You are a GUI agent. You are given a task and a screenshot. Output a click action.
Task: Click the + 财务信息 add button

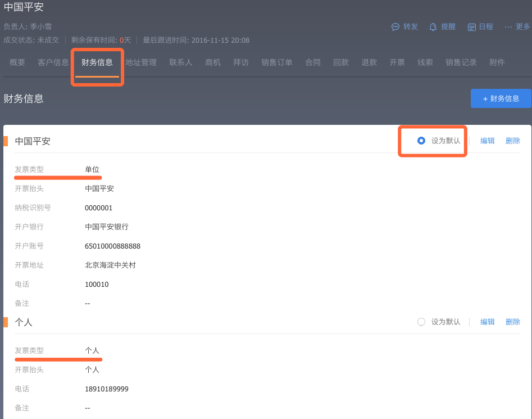tap(501, 98)
